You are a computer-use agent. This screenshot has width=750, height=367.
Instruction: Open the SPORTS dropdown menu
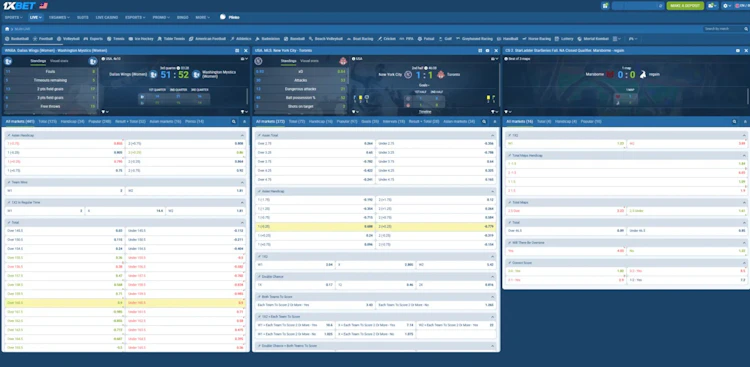click(x=13, y=17)
